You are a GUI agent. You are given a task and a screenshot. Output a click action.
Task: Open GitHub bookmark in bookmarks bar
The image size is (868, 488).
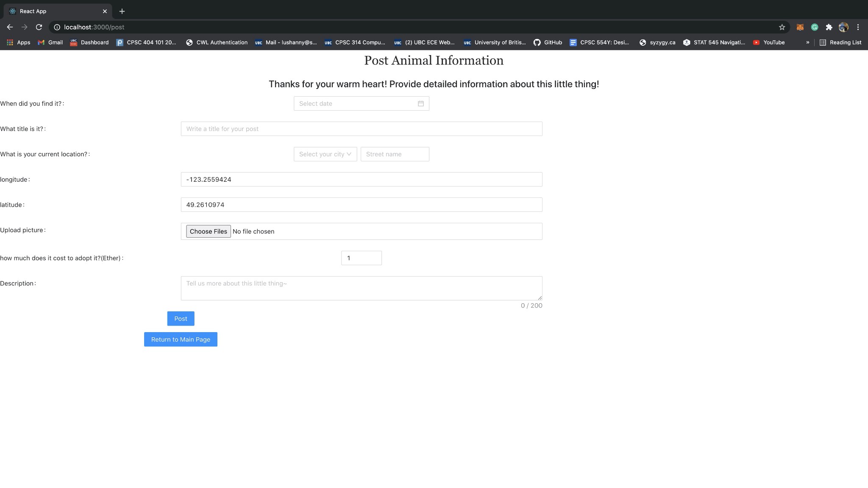(548, 42)
